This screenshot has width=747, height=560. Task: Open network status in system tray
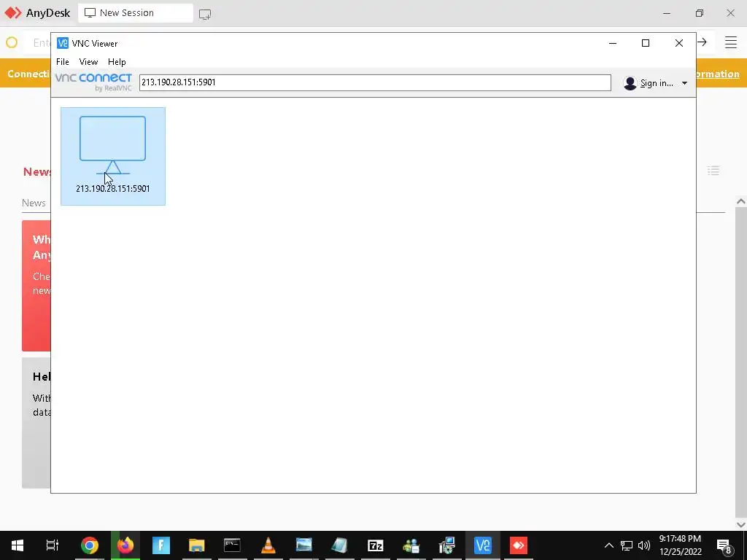(627, 545)
